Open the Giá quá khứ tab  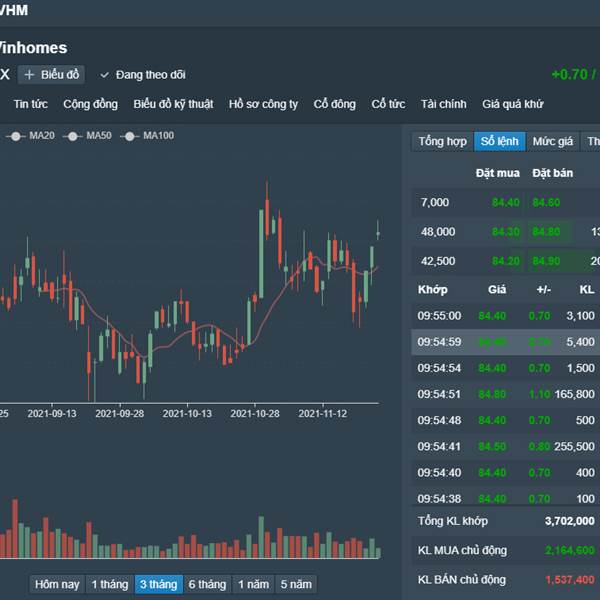[x=513, y=104]
